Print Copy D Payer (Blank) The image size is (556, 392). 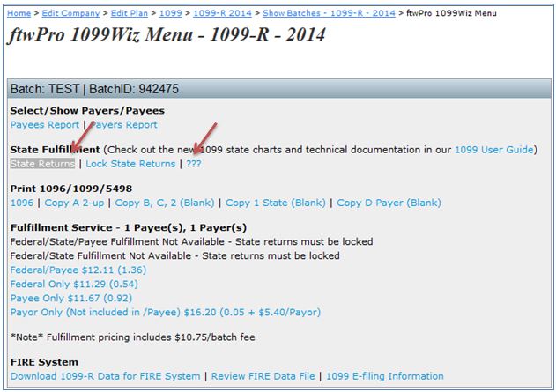coord(389,203)
